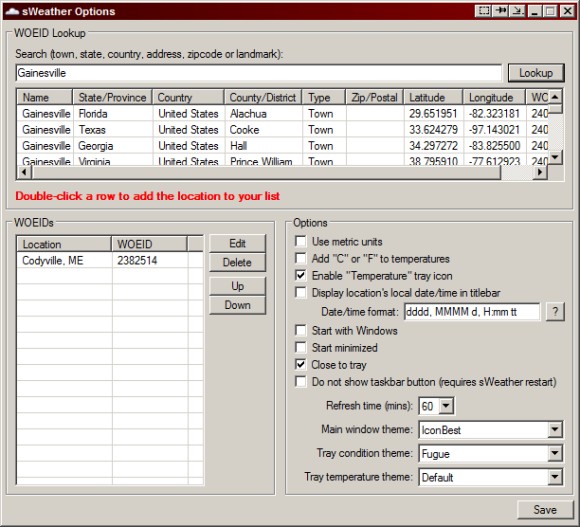Sort results by State/Province column header
The width and height of the screenshot is (580, 527).
(x=112, y=98)
